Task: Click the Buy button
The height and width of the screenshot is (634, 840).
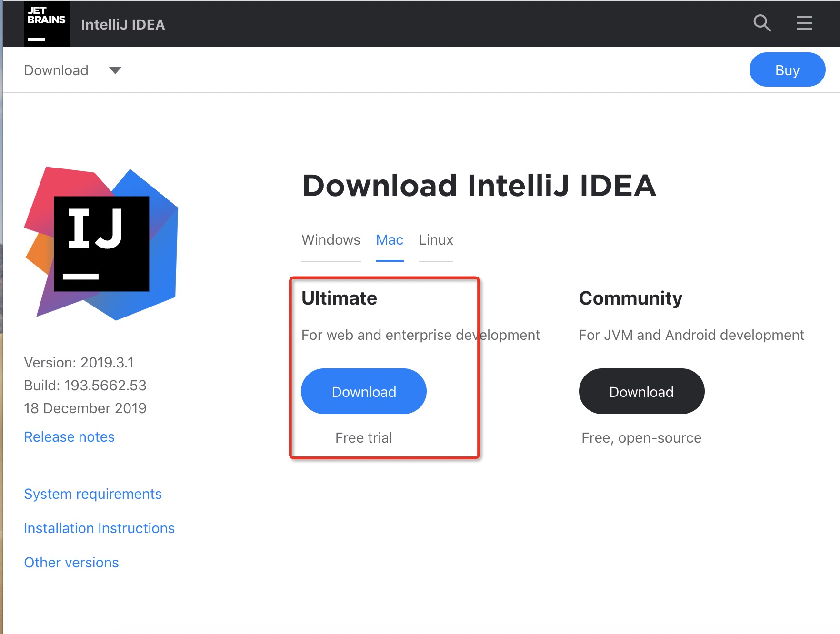Action: pos(787,70)
